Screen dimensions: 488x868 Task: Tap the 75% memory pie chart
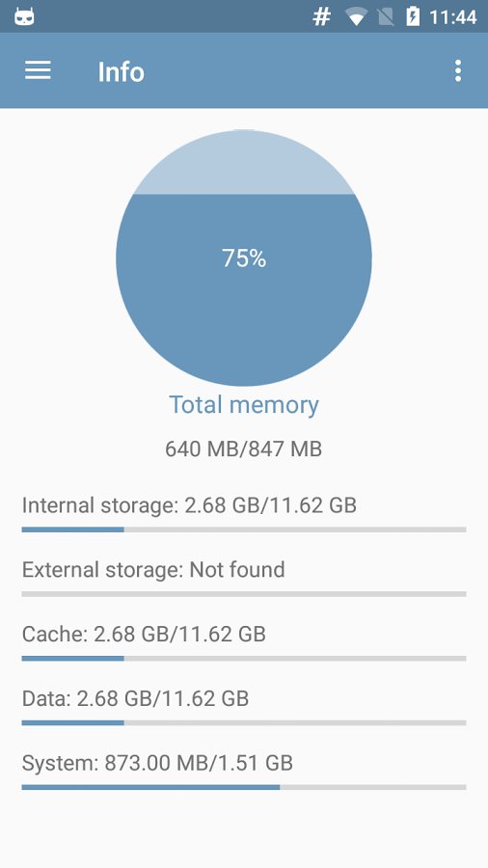(244, 258)
